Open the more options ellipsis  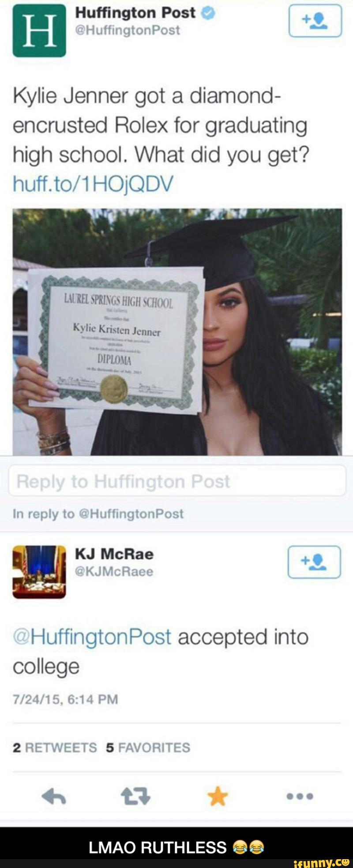pyautogui.click(x=300, y=797)
